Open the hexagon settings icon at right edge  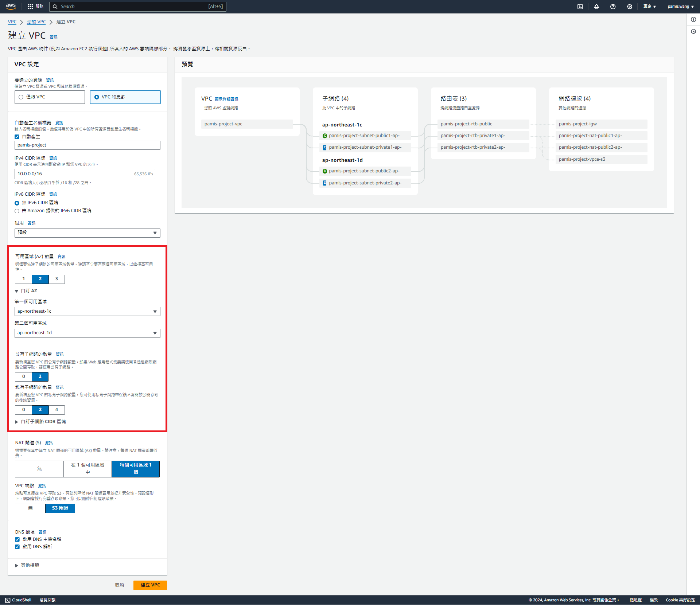click(x=693, y=32)
